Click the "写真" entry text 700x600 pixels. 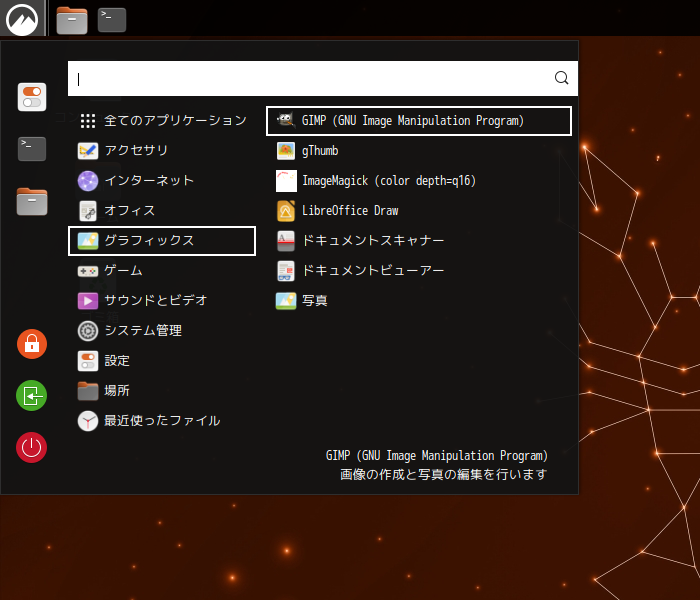click(x=315, y=300)
